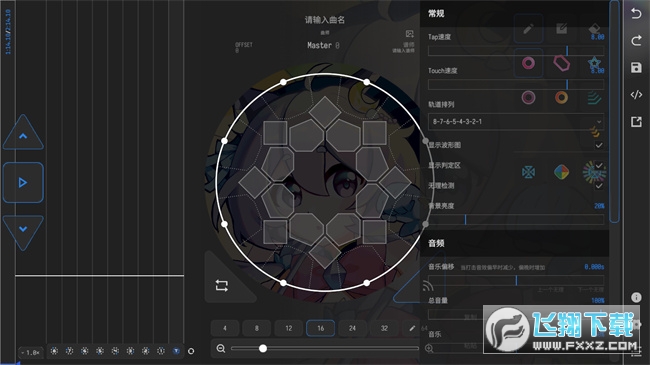650x365 pixels.
Task: Click the timeline zoom slider handle
Action: click(263, 348)
